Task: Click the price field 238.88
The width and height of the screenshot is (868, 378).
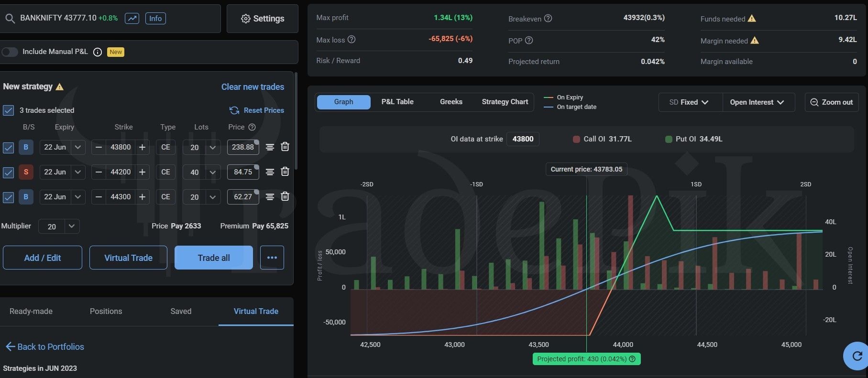Action: click(243, 147)
